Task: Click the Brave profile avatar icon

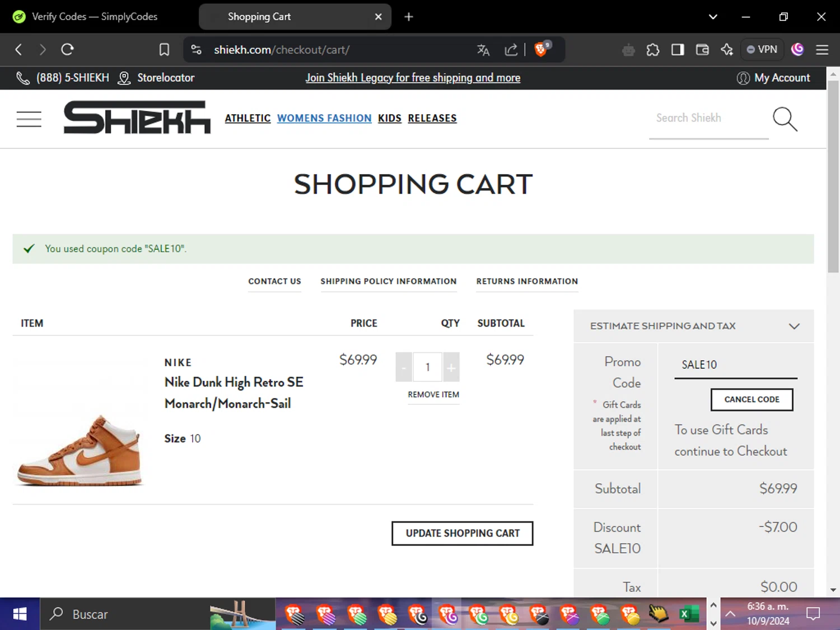Action: [x=798, y=50]
